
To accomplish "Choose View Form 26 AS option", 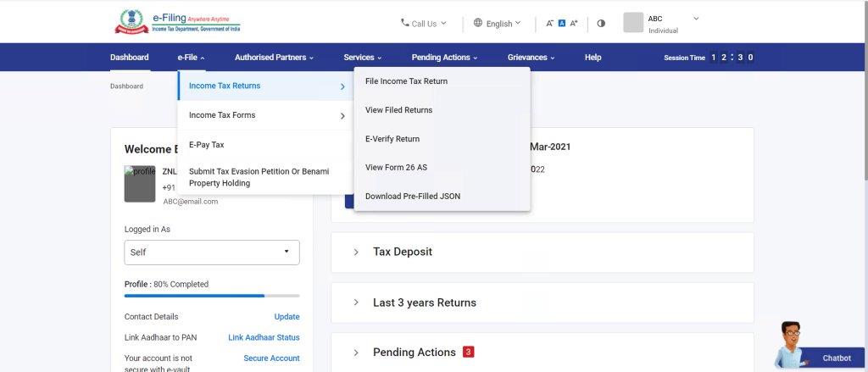I will pyautogui.click(x=396, y=168).
